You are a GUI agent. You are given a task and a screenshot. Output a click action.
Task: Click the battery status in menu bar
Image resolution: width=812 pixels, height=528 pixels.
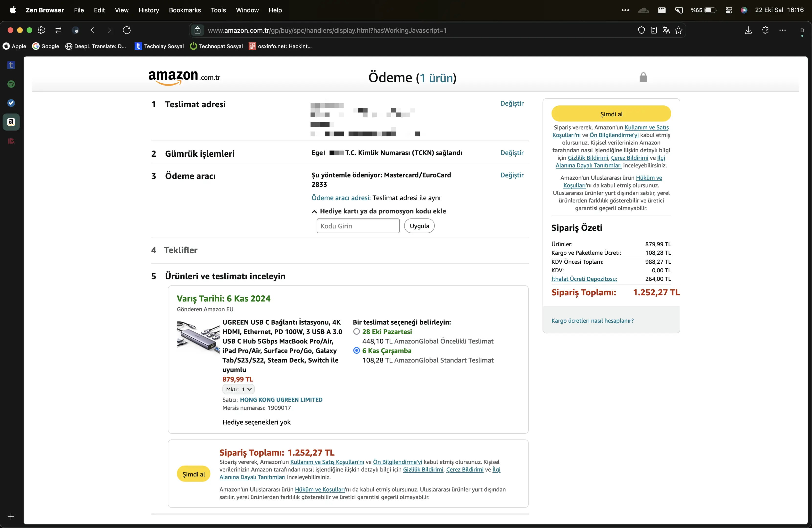(703, 10)
